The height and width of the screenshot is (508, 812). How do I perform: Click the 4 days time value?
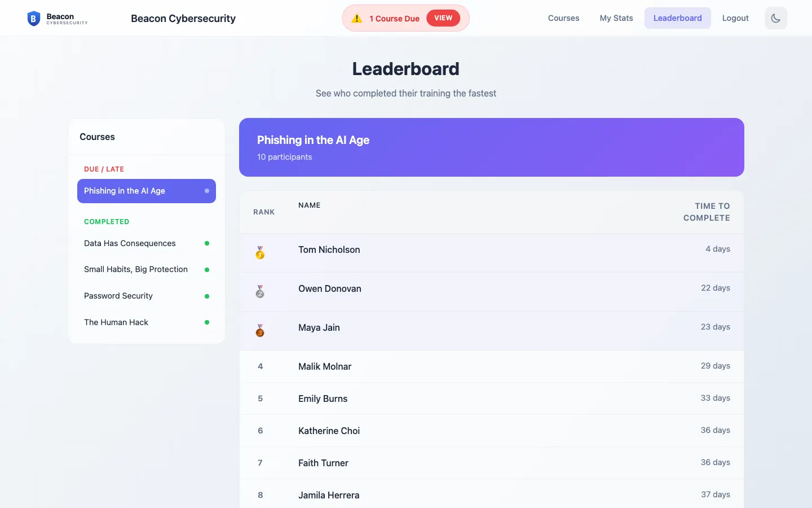click(x=718, y=249)
